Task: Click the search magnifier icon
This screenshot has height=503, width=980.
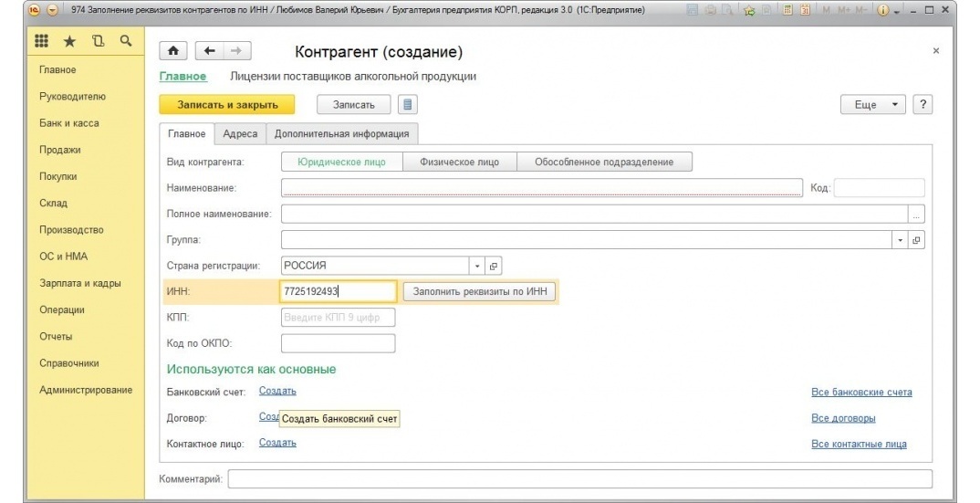Action: (125, 41)
